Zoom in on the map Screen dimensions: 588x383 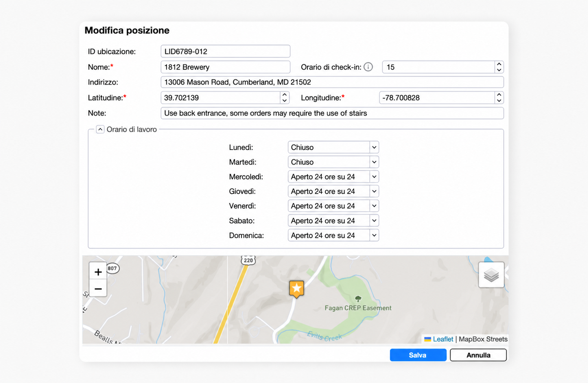click(x=98, y=272)
